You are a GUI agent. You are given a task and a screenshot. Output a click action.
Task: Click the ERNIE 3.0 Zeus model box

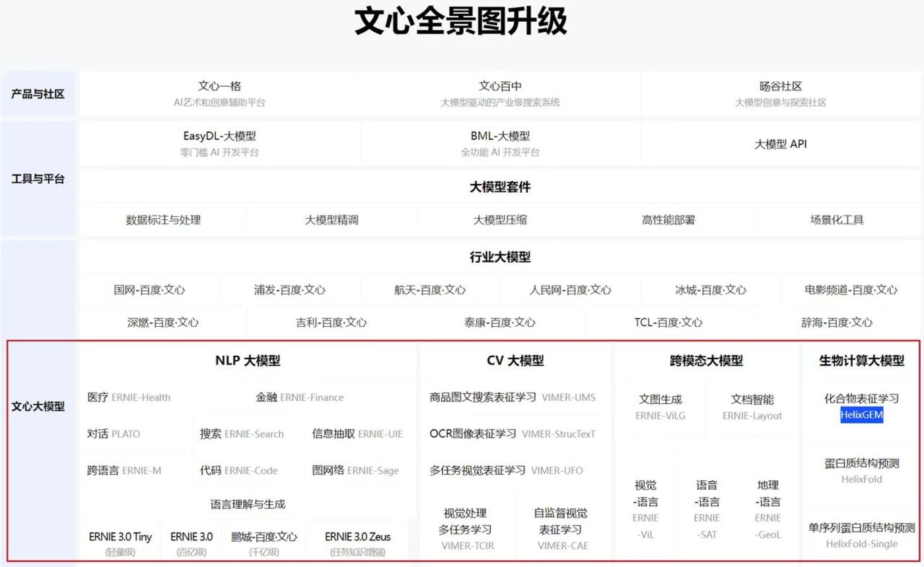click(359, 536)
